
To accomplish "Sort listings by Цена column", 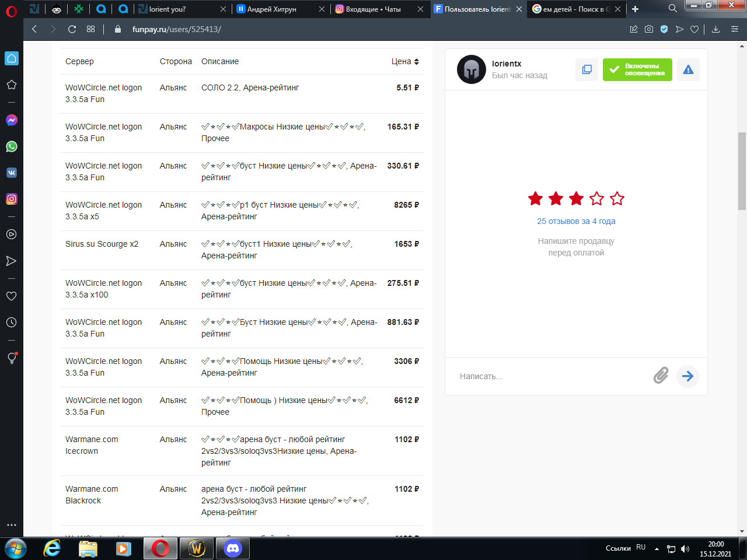I will pyautogui.click(x=405, y=61).
